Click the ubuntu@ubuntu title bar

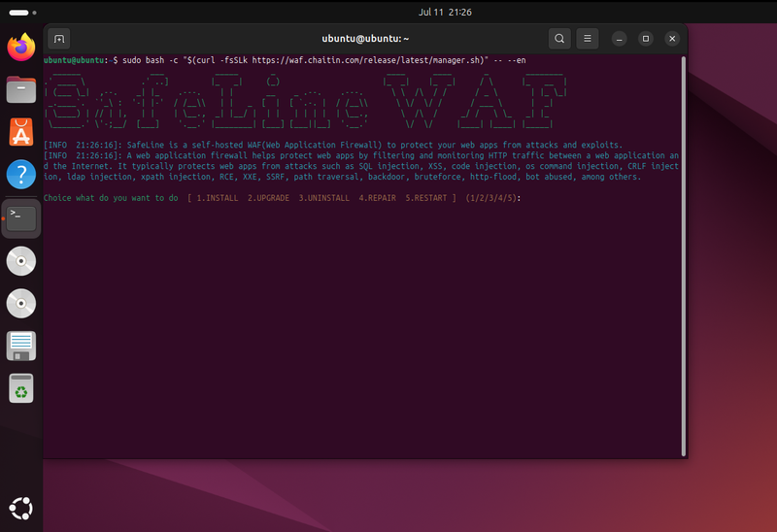tap(365, 39)
